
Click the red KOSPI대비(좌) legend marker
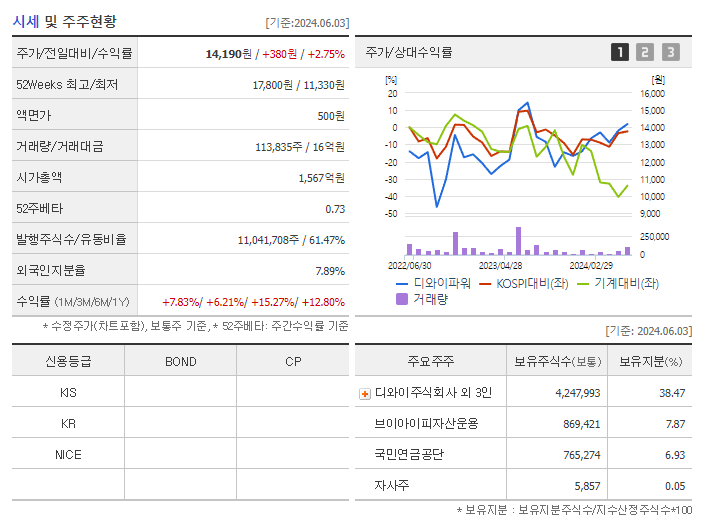pos(485,284)
